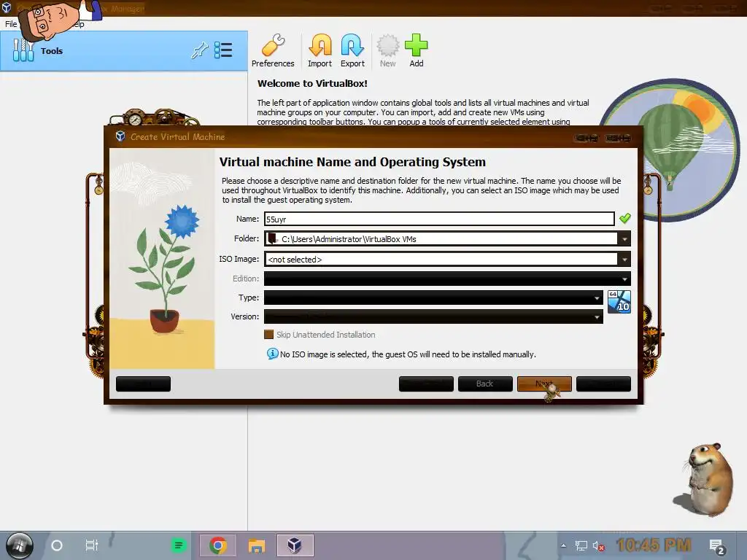Open File Explorer from the taskbar

pyautogui.click(x=256, y=545)
